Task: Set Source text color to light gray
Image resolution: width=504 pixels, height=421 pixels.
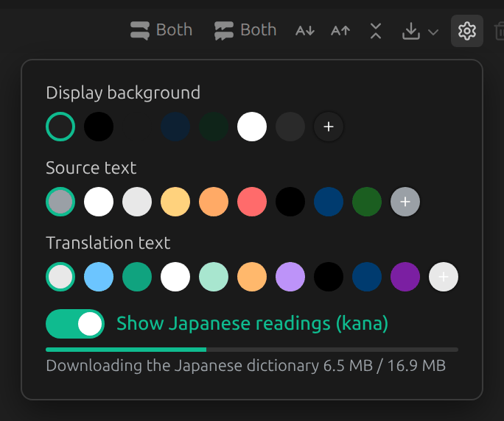Action: click(x=137, y=202)
